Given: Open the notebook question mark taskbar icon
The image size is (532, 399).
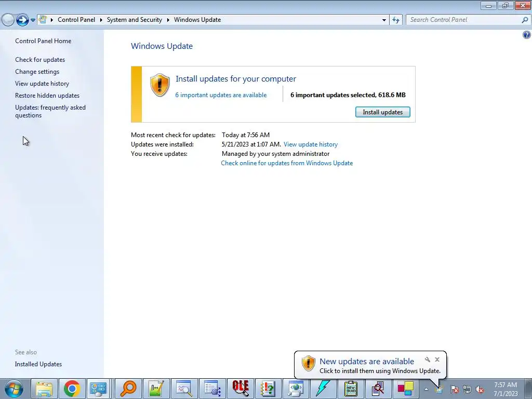Looking at the screenshot, I should click(x=268, y=389).
